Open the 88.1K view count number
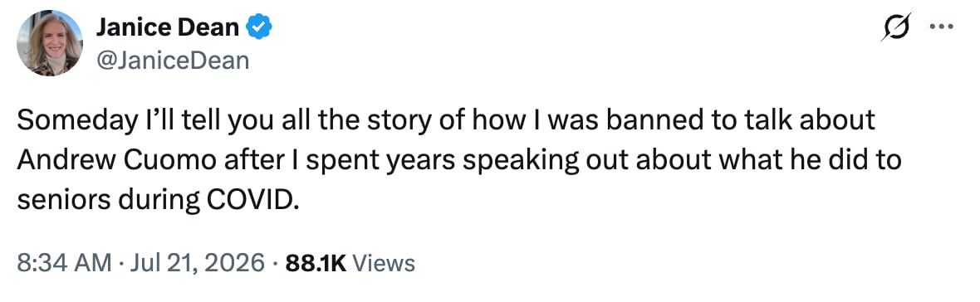The image size is (980, 302). [x=315, y=263]
